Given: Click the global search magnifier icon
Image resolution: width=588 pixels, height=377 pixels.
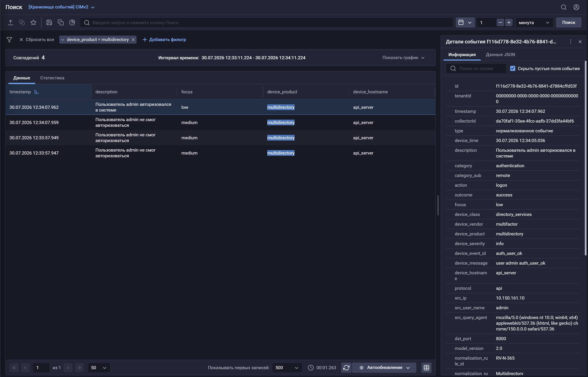Looking at the screenshot, I should tap(563, 7).
